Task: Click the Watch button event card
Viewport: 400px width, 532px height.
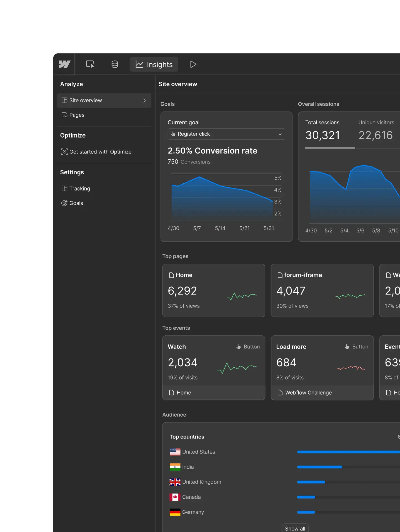Action: pos(214,362)
